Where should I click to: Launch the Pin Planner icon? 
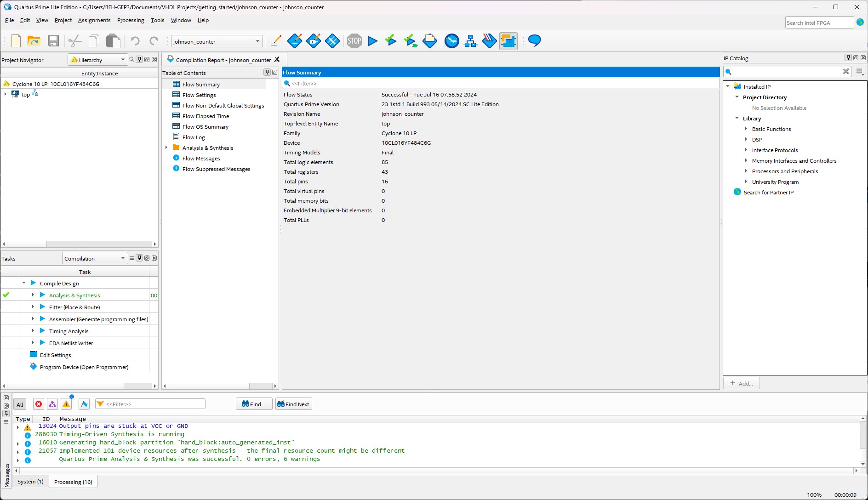point(314,41)
